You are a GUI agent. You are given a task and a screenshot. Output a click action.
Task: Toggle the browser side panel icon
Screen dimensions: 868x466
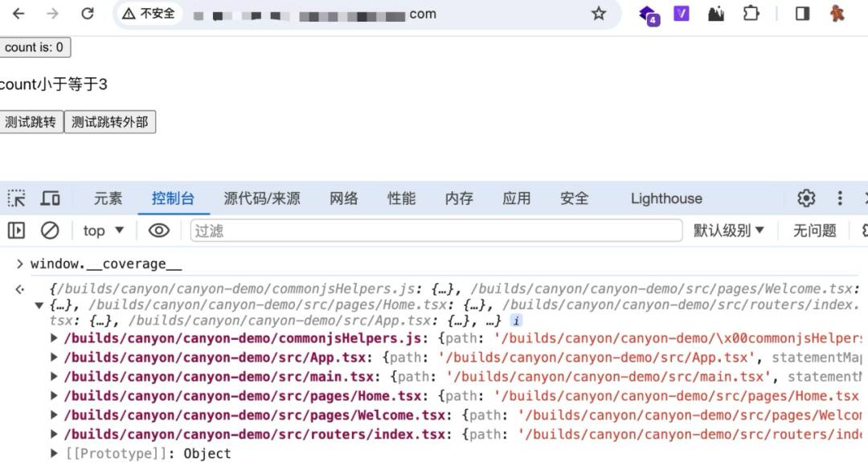coord(802,14)
